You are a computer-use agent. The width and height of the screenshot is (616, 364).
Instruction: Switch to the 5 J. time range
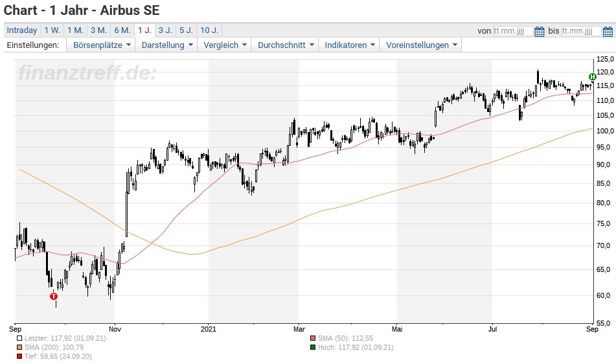pos(186,30)
